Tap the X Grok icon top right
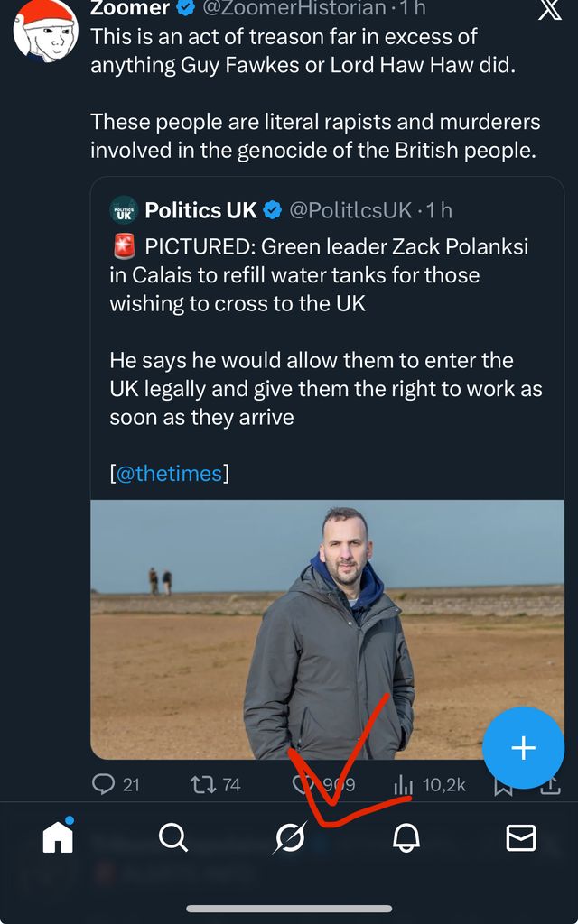 (x=549, y=9)
